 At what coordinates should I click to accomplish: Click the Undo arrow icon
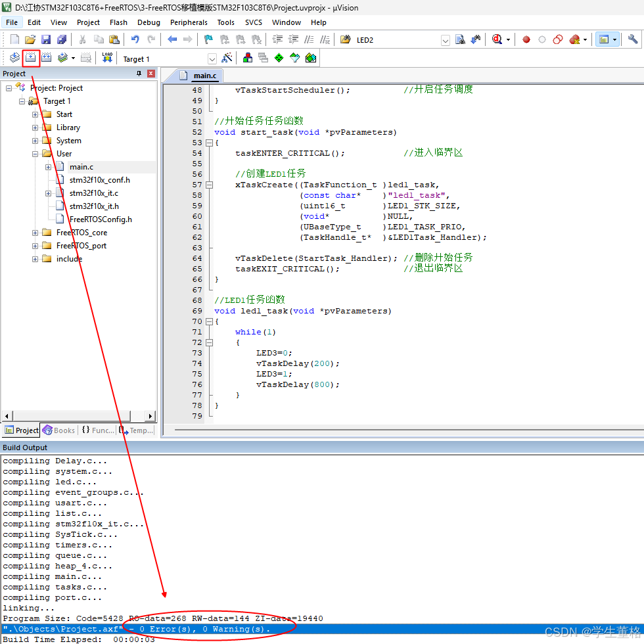(x=135, y=39)
